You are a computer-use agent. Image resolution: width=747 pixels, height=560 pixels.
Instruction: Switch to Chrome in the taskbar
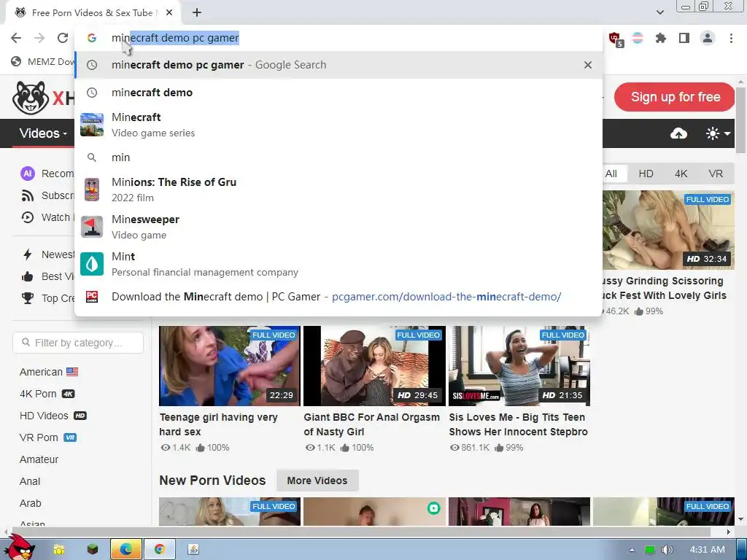(x=160, y=550)
